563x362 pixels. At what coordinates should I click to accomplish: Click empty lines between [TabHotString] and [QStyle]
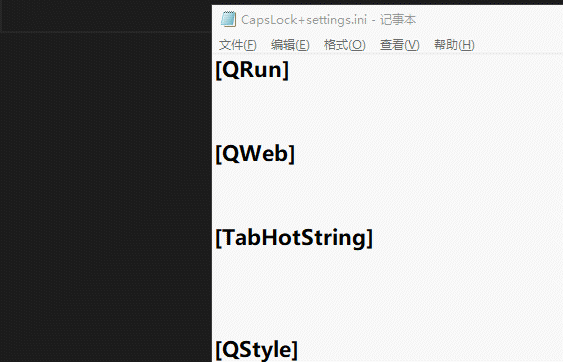[387, 294]
